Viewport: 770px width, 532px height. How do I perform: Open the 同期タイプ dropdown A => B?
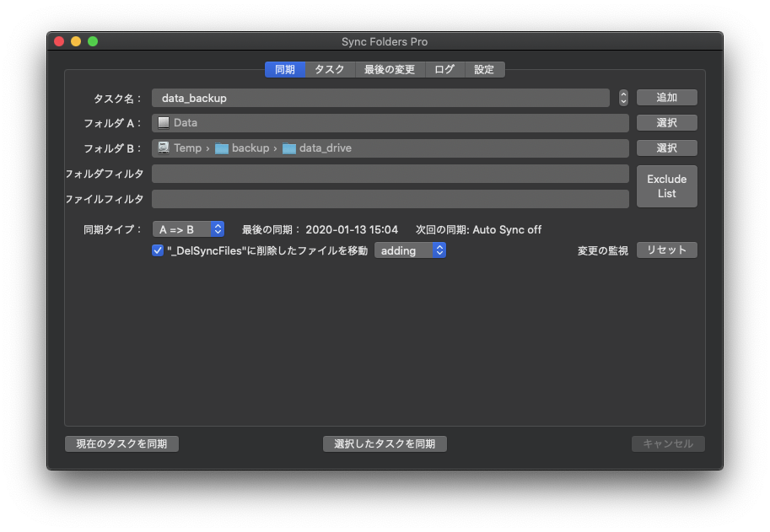click(189, 229)
